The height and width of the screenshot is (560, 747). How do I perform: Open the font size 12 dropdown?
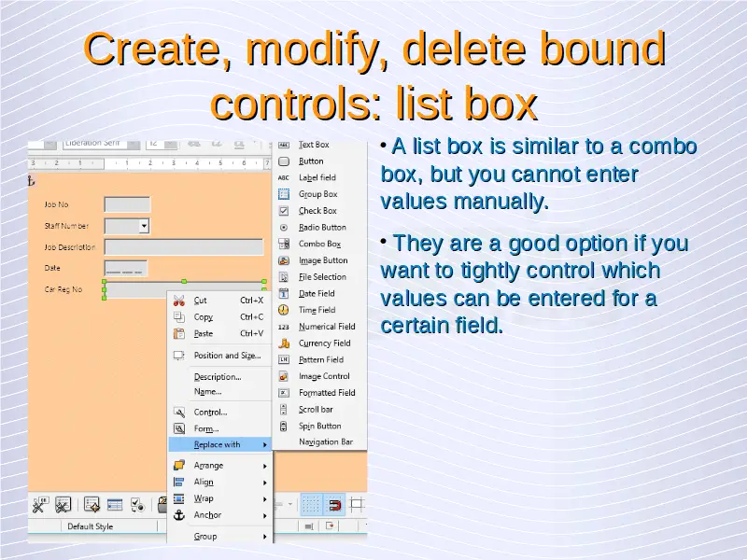(x=171, y=145)
